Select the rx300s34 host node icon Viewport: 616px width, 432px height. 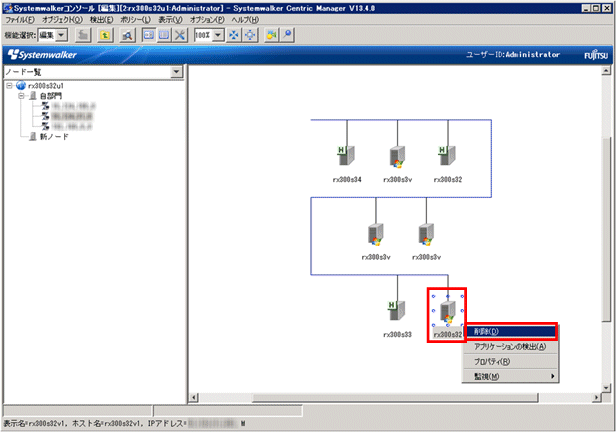point(346,155)
